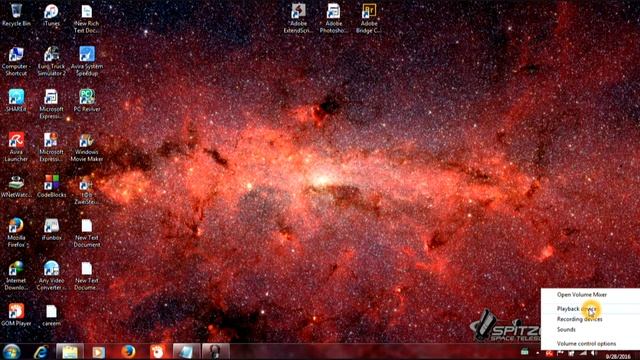640x360 pixels.
Task: Select the SHAREit desktop icon
Action: point(16,100)
